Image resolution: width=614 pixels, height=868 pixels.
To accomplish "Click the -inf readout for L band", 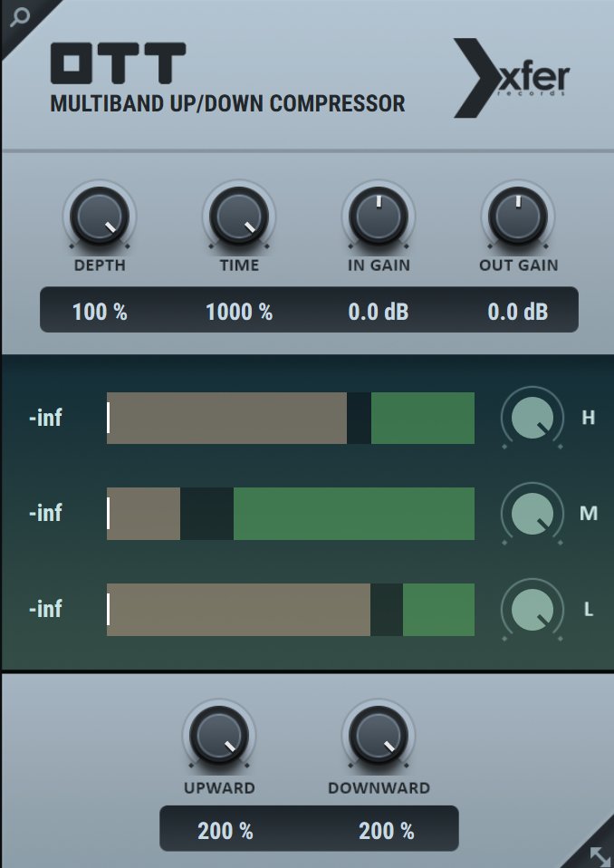I will (45, 609).
